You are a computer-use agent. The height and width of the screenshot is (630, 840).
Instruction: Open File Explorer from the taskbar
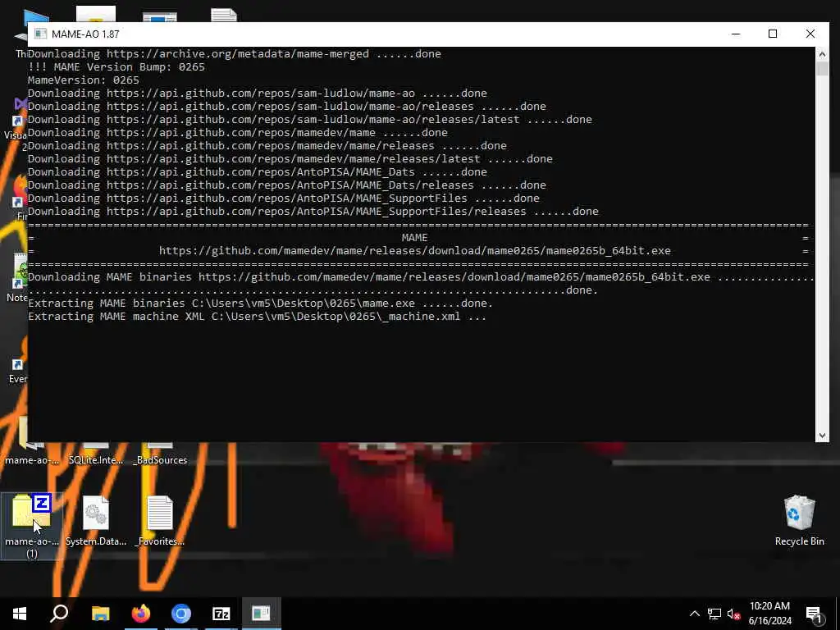[x=100, y=614]
